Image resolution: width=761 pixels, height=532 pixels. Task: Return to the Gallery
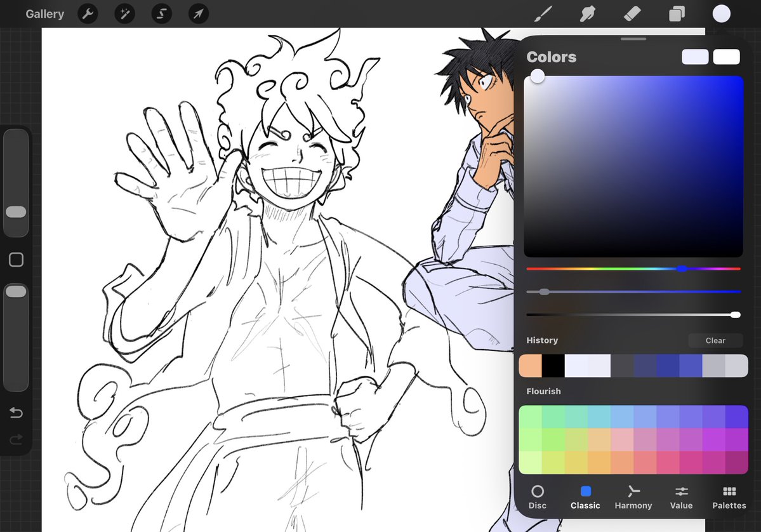[x=44, y=13]
